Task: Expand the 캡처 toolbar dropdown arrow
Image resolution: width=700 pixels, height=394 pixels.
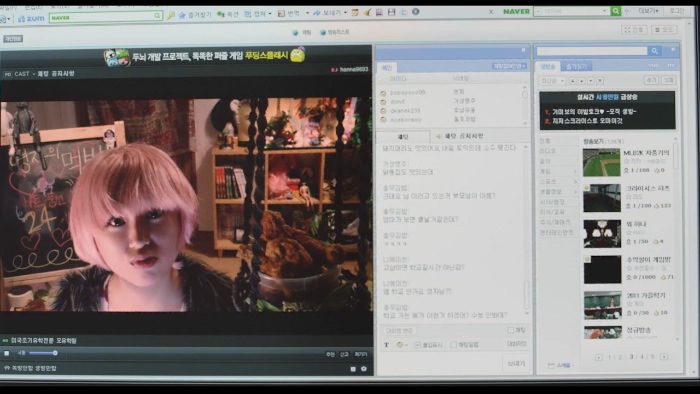Action: click(270, 14)
